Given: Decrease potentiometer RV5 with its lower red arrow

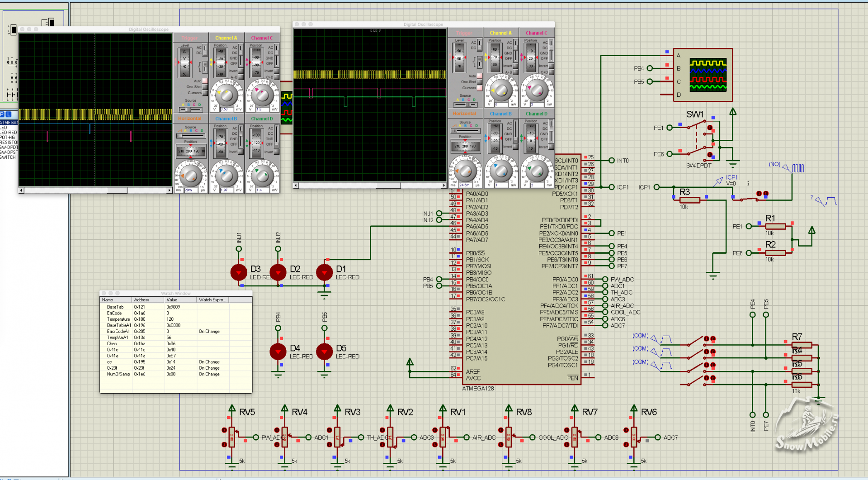Looking at the screenshot, I should (x=224, y=445).
